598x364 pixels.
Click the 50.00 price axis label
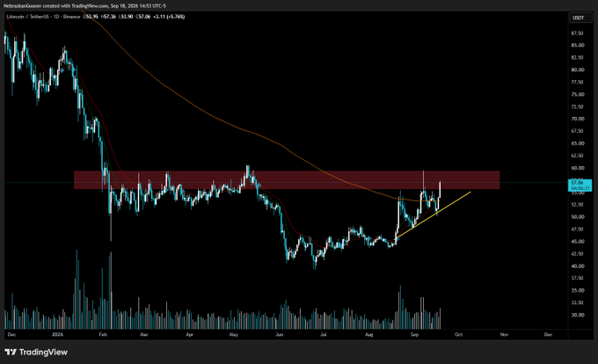[x=578, y=216]
